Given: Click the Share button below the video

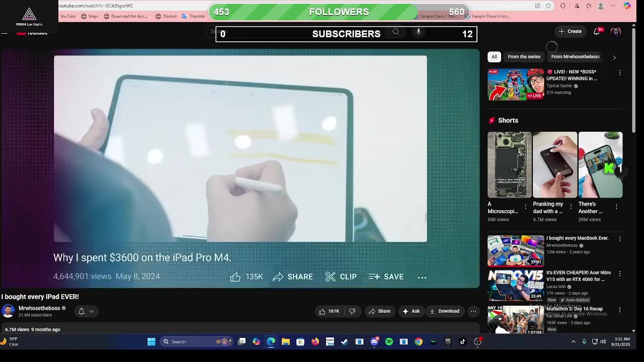Looking at the screenshot, I should pyautogui.click(x=379, y=311).
